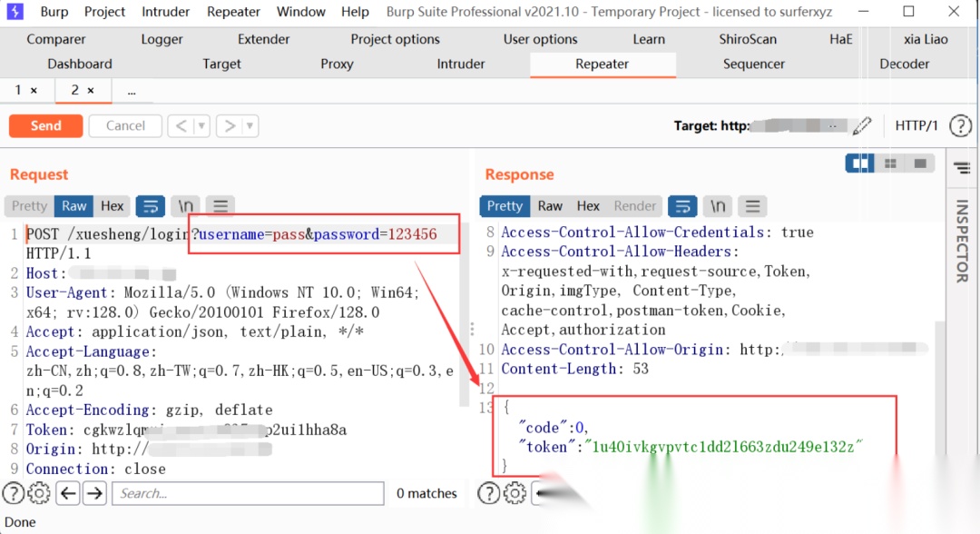The height and width of the screenshot is (534, 980).
Task: Expand the Inspector panel list icon
Action: pyautogui.click(x=962, y=168)
